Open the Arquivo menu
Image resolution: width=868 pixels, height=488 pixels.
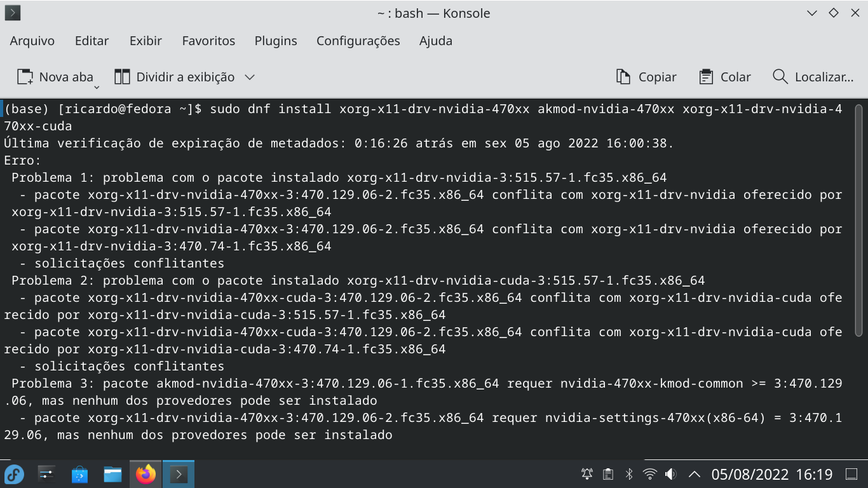pyautogui.click(x=32, y=41)
